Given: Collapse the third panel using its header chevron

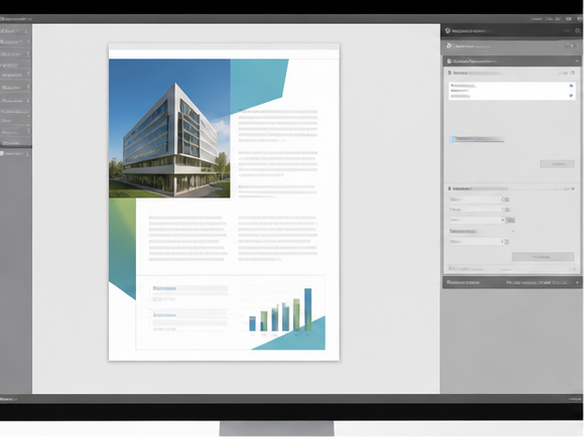Looking at the screenshot, I should click(x=577, y=61).
